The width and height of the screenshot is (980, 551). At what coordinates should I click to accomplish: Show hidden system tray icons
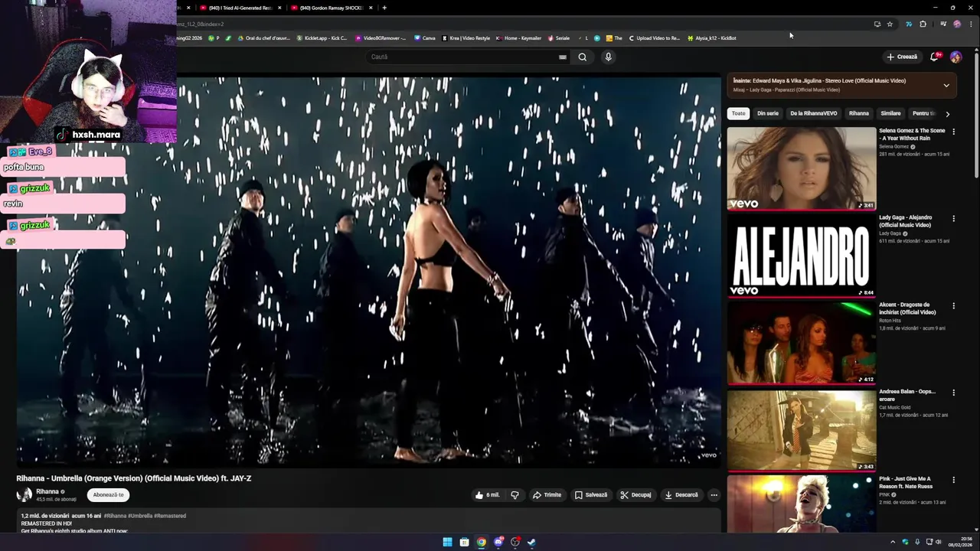coord(892,542)
